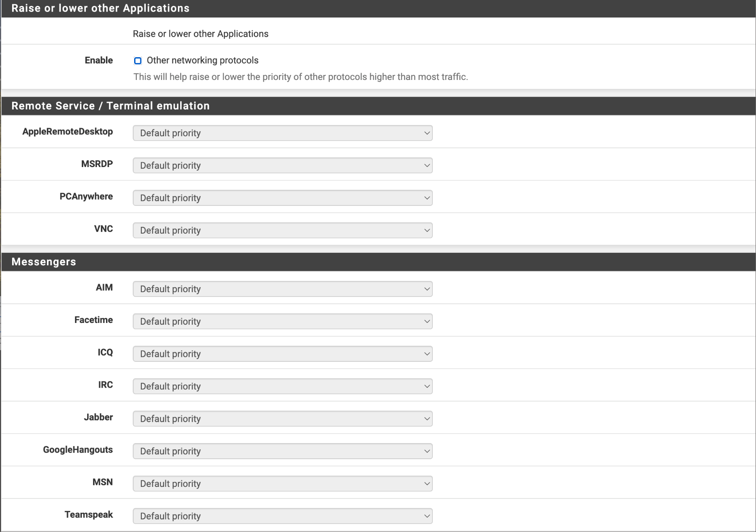Click the Messengers section header
The image size is (756, 532).
(x=44, y=262)
